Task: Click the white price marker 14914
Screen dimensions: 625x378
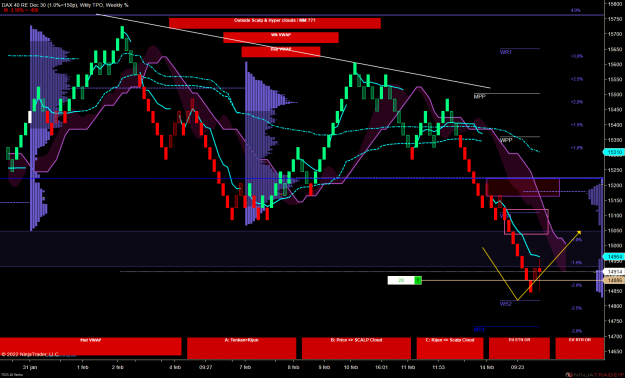Action: pos(613,272)
